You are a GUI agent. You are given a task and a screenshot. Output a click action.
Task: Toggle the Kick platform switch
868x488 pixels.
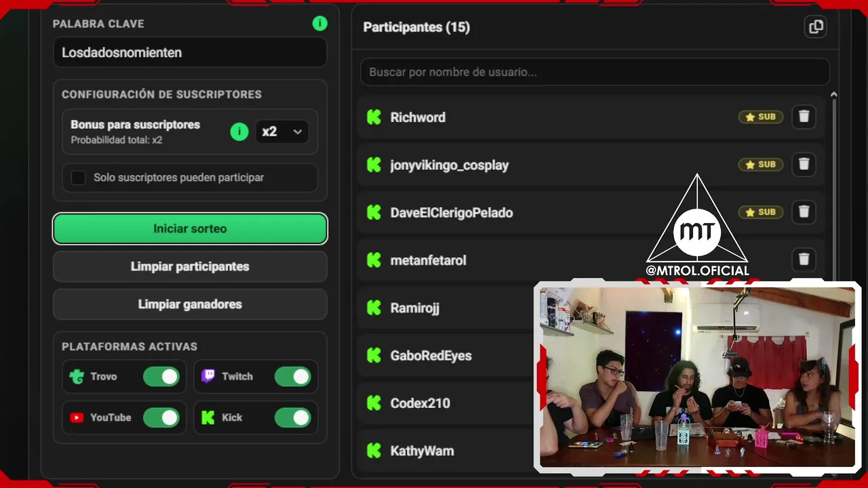tap(293, 418)
